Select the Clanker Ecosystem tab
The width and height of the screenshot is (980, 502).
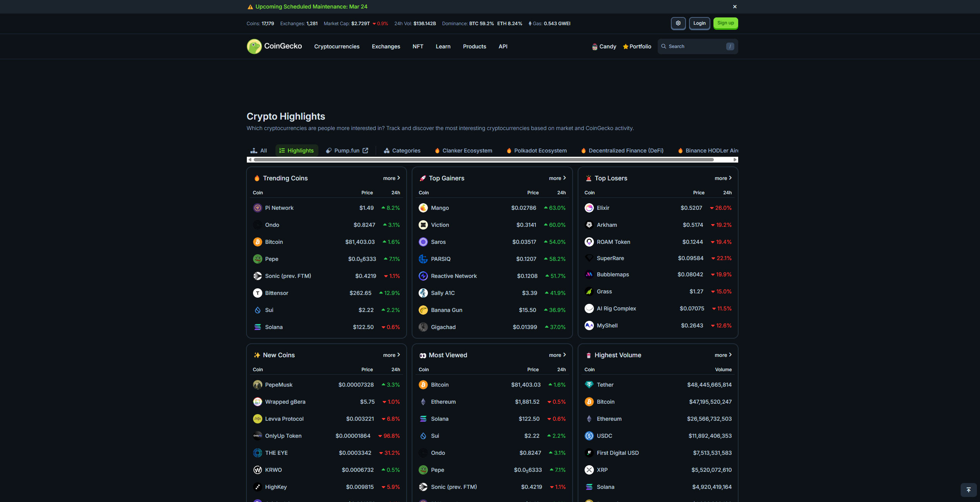(463, 151)
